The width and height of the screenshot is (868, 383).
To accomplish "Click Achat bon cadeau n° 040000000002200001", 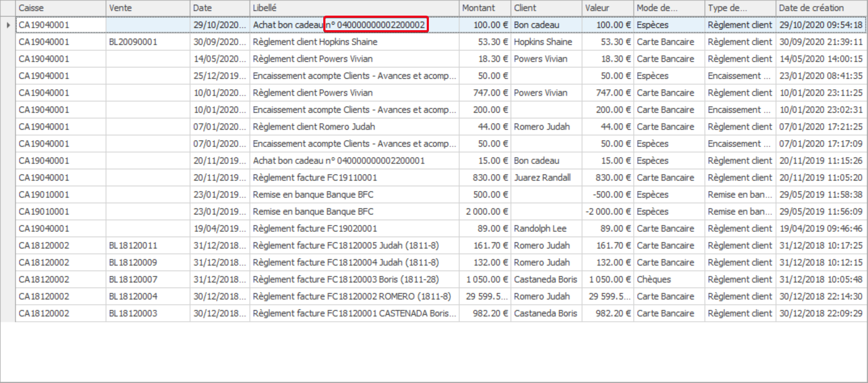I will (x=339, y=161).
